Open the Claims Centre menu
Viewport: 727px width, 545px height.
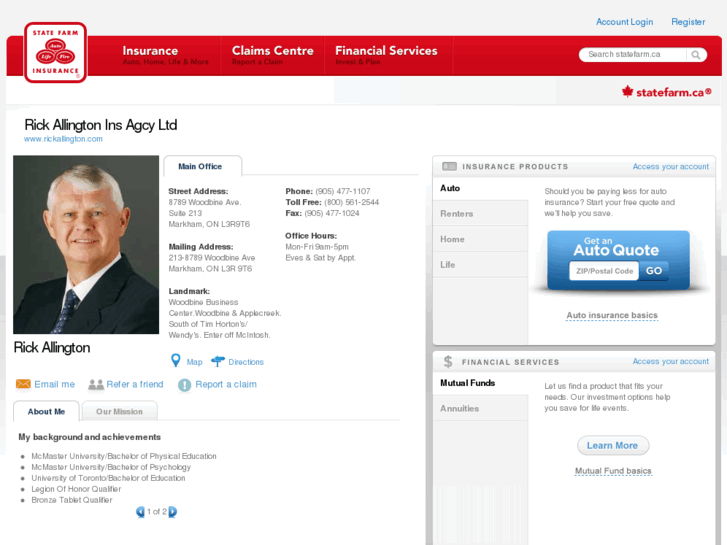point(273,55)
